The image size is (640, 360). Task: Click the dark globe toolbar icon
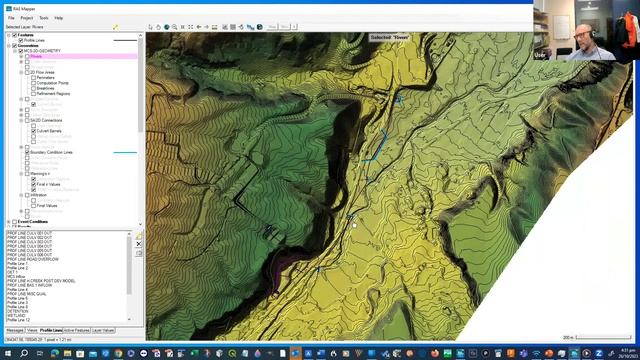point(167,27)
